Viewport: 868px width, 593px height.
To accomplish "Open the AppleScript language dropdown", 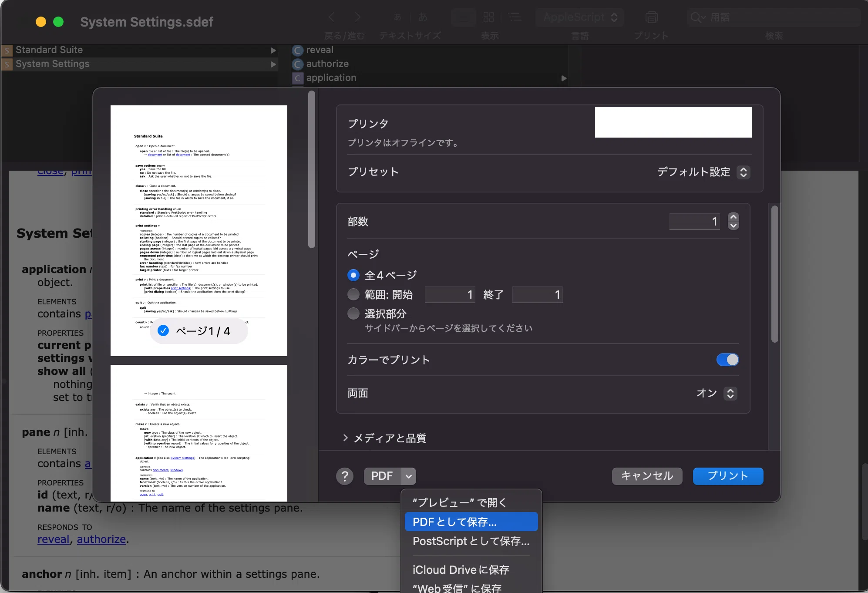I will pyautogui.click(x=580, y=17).
